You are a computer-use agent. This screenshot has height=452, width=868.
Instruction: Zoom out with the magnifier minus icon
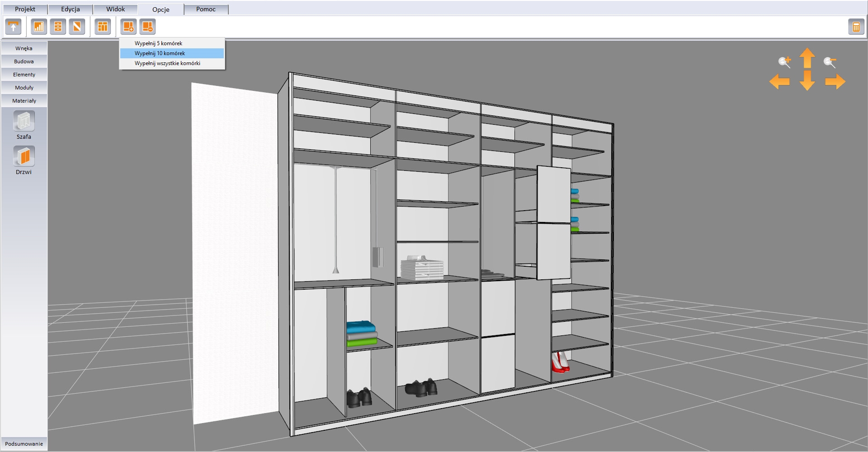coord(830,62)
